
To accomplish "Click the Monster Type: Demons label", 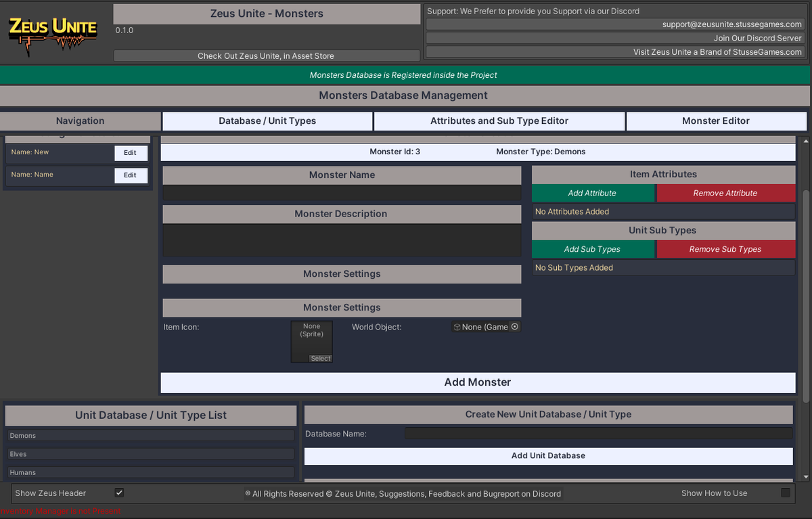I will [x=541, y=152].
